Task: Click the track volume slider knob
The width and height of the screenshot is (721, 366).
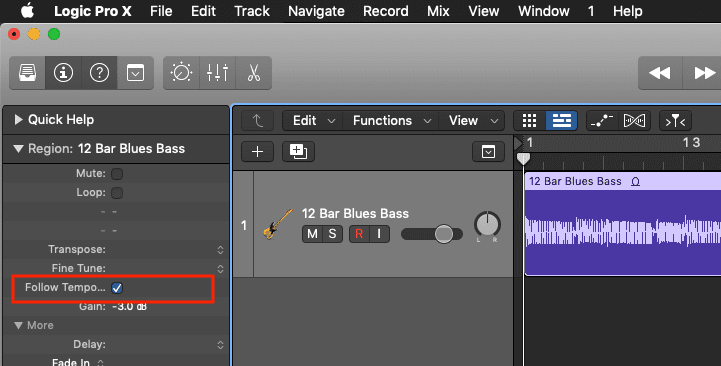Action: point(444,234)
